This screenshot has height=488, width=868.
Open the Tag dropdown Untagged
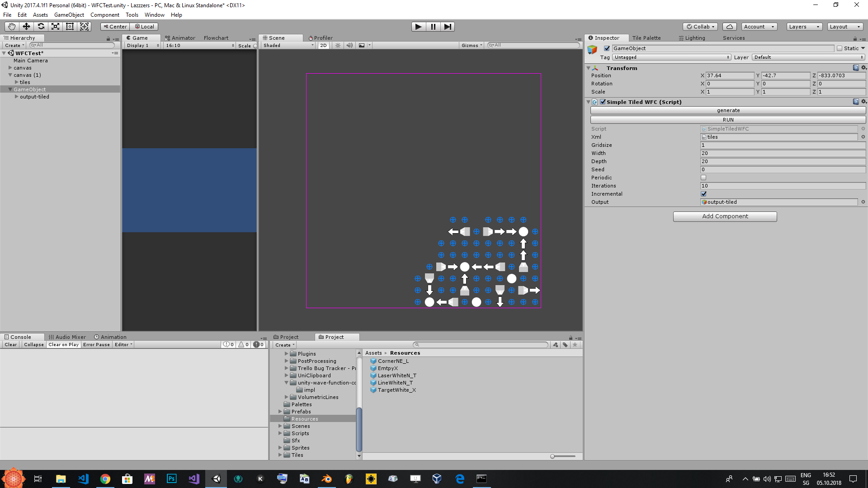(x=672, y=57)
